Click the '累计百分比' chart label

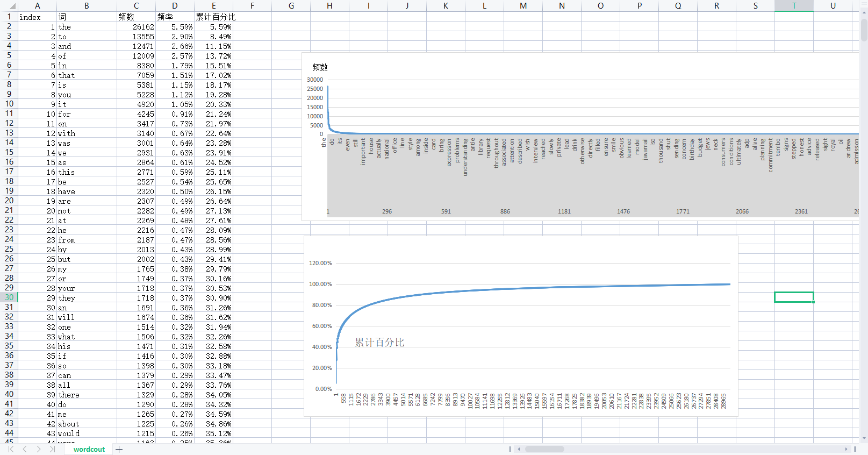[x=379, y=342]
